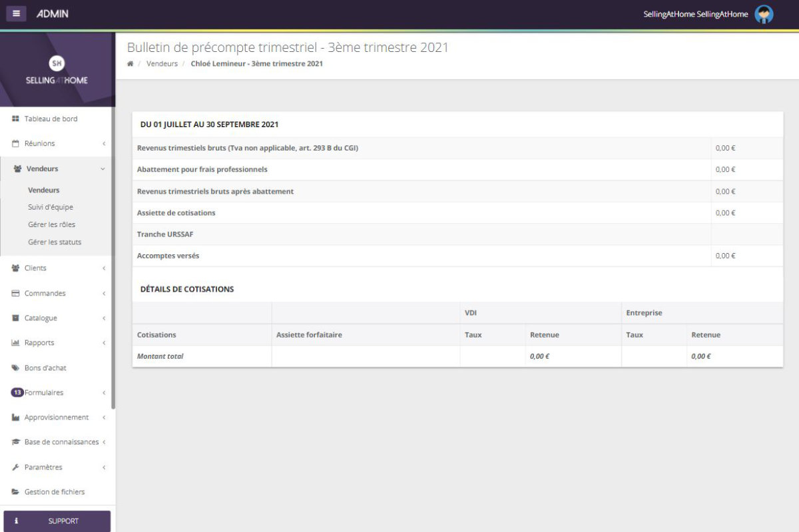This screenshot has width=799, height=532.
Task: Open the user avatar menu
Action: click(764, 14)
